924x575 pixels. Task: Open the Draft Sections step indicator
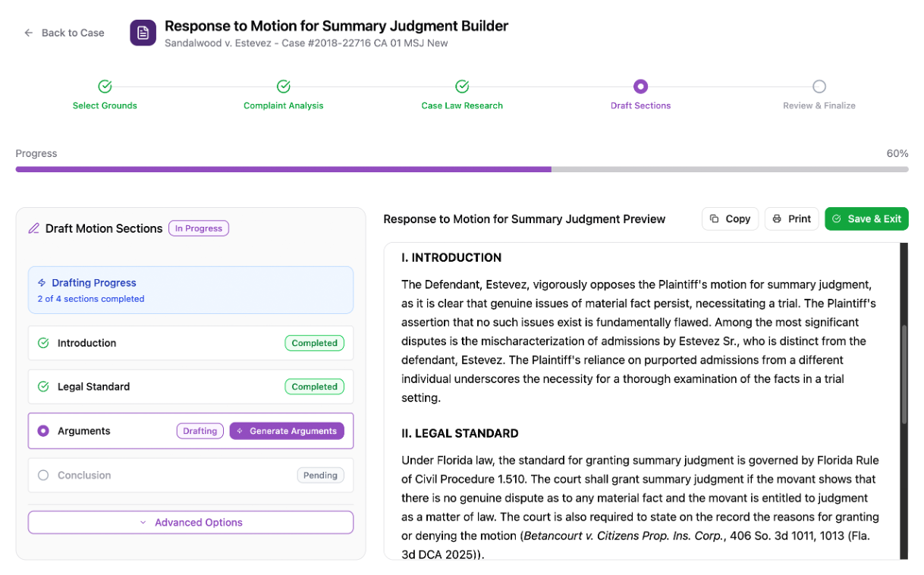tap(641, 86)
